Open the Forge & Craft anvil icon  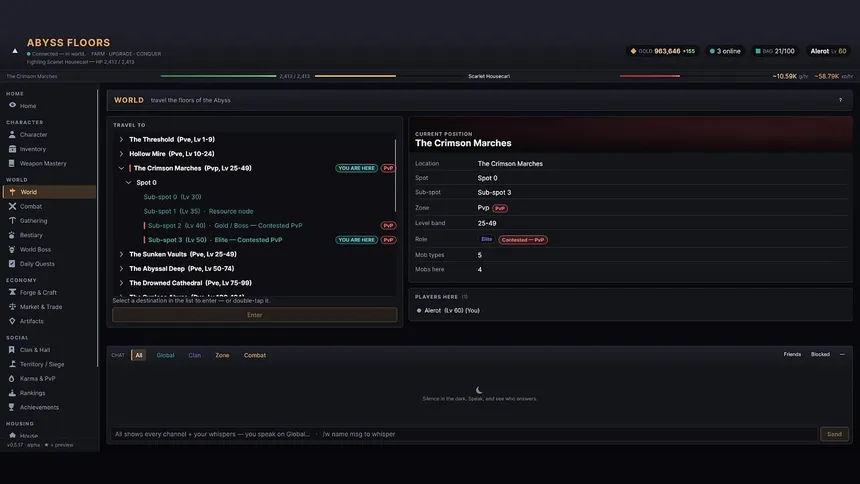click(x=12, y=292)
